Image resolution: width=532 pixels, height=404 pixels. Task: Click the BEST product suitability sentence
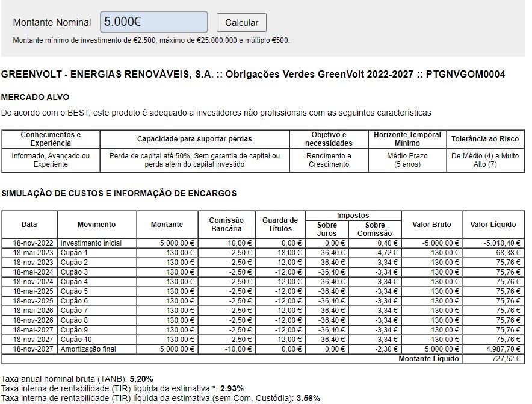pyautogui.click(x=216, y=113)
